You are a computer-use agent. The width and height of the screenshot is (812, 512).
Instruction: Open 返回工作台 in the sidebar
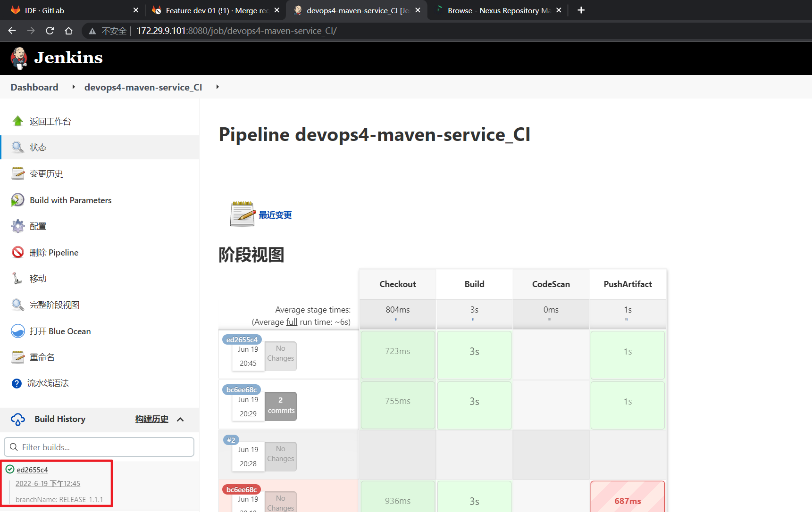click(50, 121)
